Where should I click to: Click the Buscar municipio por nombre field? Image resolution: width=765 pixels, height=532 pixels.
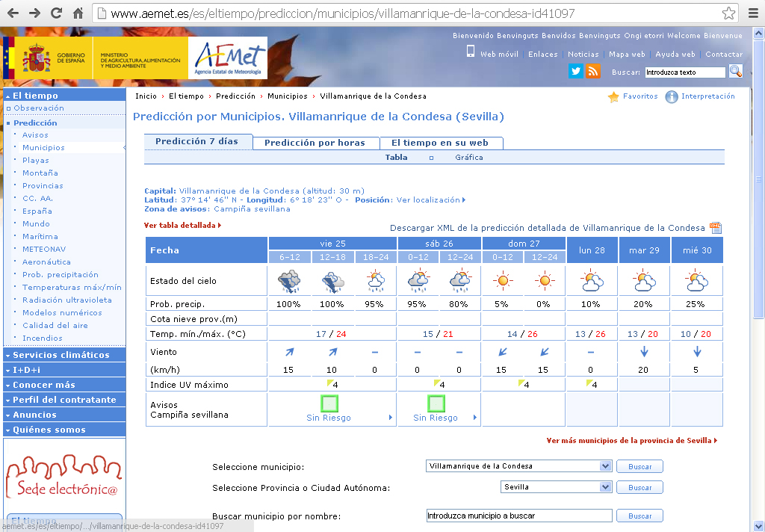pos(518,516)
